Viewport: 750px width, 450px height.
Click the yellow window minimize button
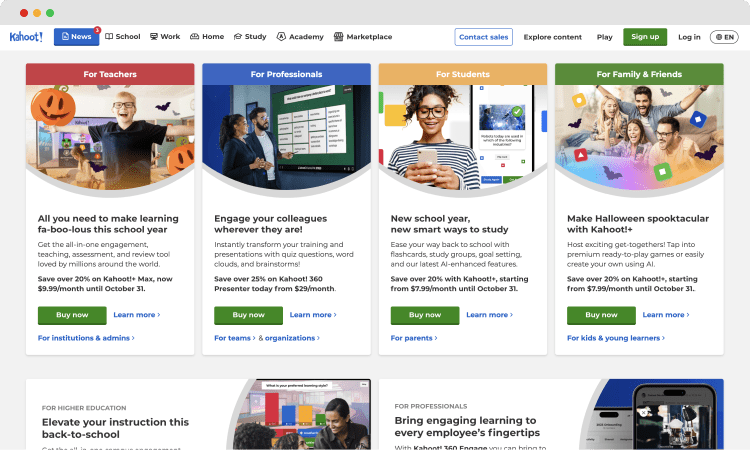point(37,13)
